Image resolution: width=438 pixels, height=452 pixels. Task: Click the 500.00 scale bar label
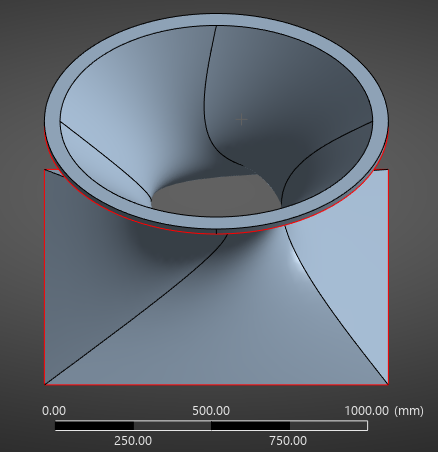click(211, 410)
